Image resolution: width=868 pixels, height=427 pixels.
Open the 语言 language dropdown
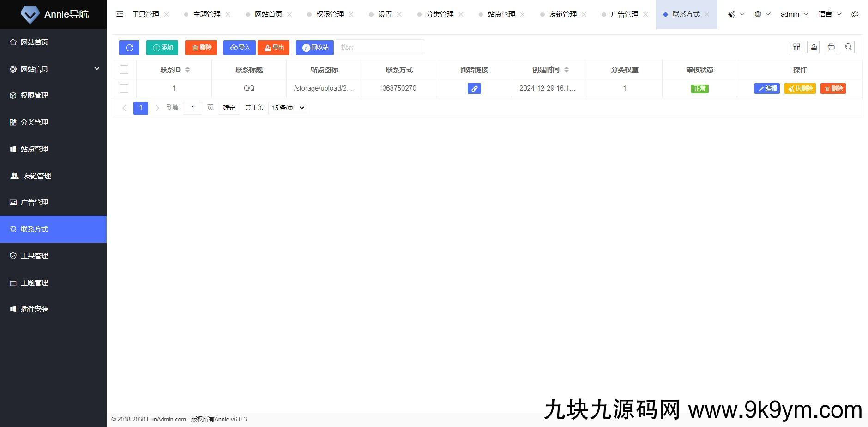830,14
